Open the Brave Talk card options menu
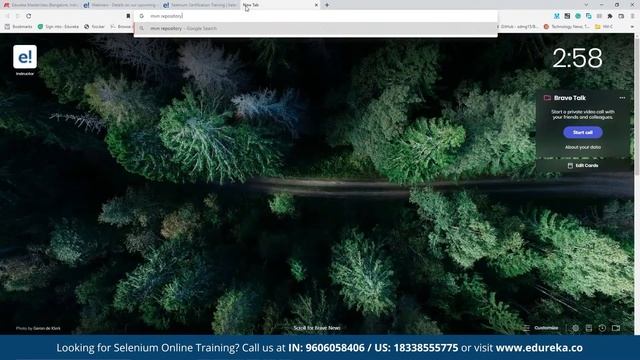Screen dimensions: 640x360 coord(622,98)
